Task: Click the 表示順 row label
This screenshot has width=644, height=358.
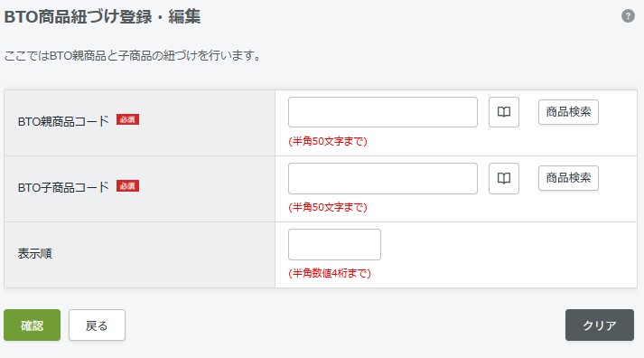Action: coord(34,254)
